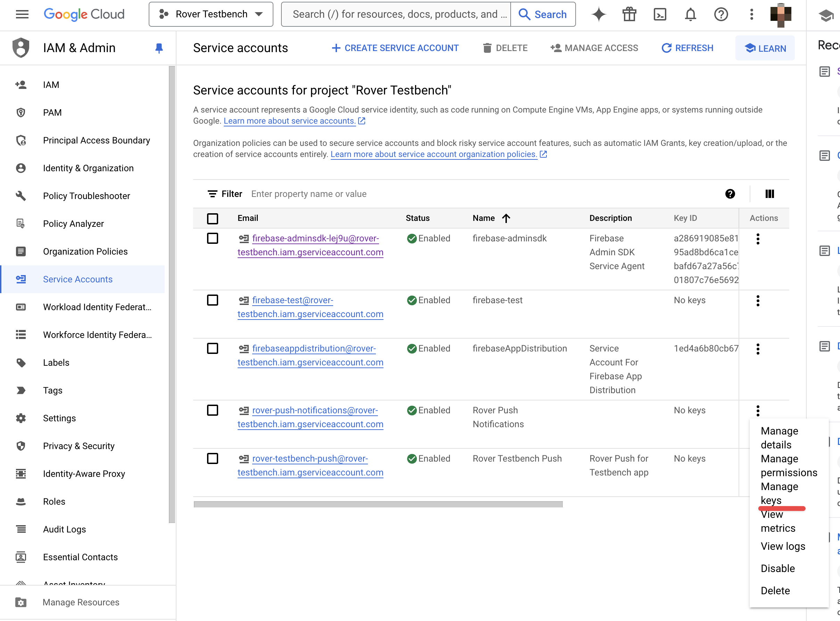Click the gift free trial icon
Screen dimensions: 840x621
click(x=629, y=14)
